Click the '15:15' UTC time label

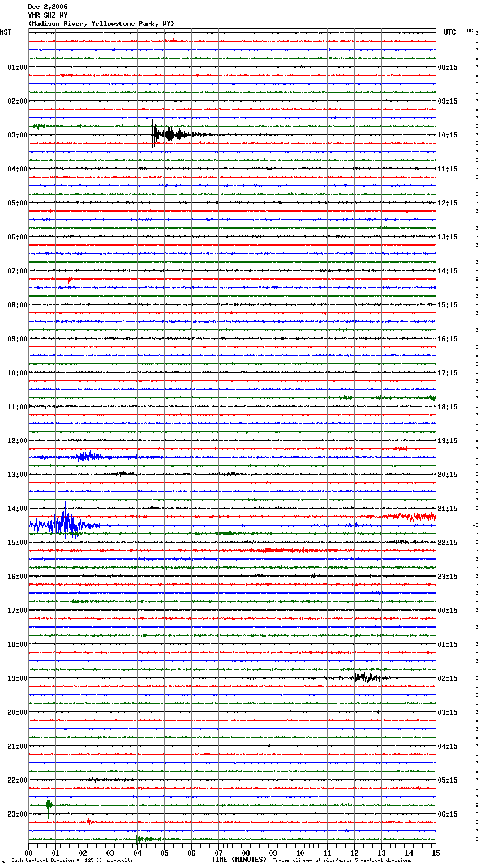[448, 305]
